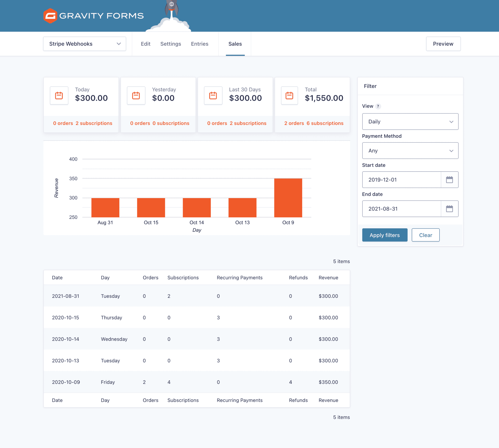Open the Stripe Webhooks form selector

coord(85,44)
